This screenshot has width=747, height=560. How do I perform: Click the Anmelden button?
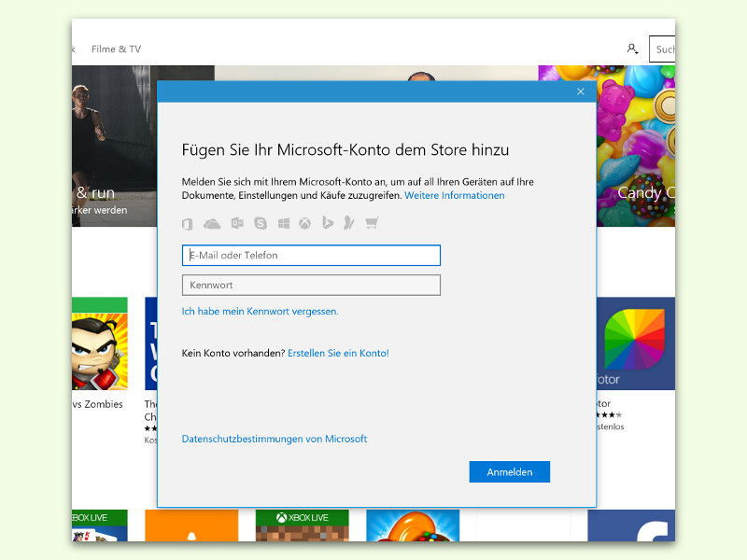pyautogui.click(x=509, y=472)
